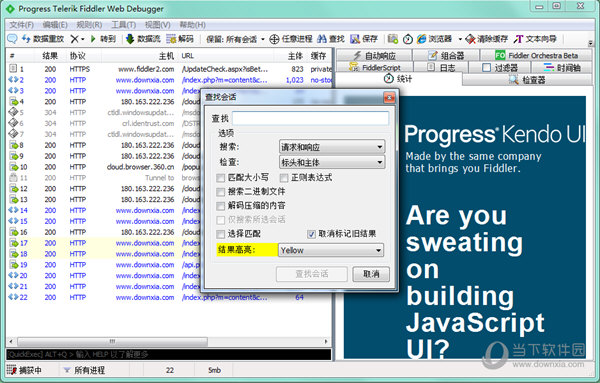Click the comment balloon toolbar icon
600x383 pixels.
[12, 39]
